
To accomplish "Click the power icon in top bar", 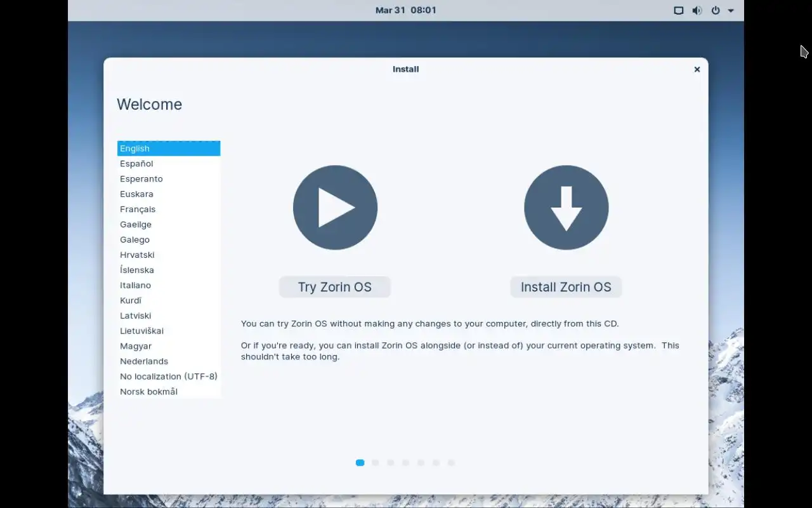I will click(x=716, y=10).
